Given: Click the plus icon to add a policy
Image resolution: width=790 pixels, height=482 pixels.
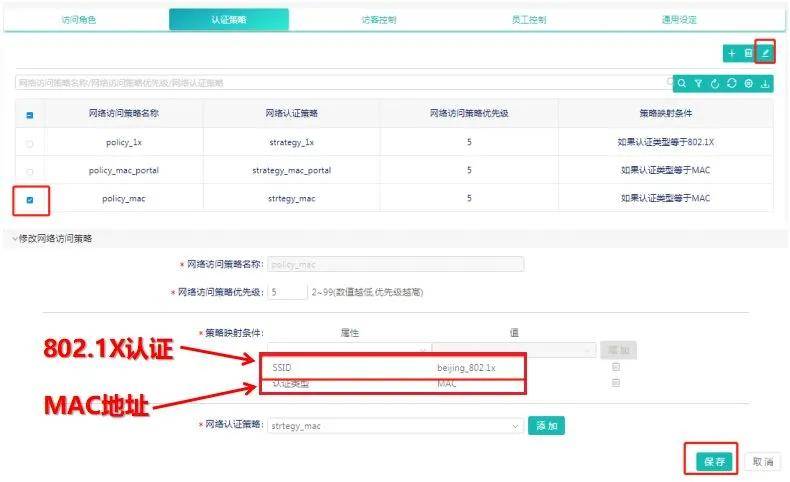Looking at the screenshot, I should pyautogui.click(x=732, y=53).
